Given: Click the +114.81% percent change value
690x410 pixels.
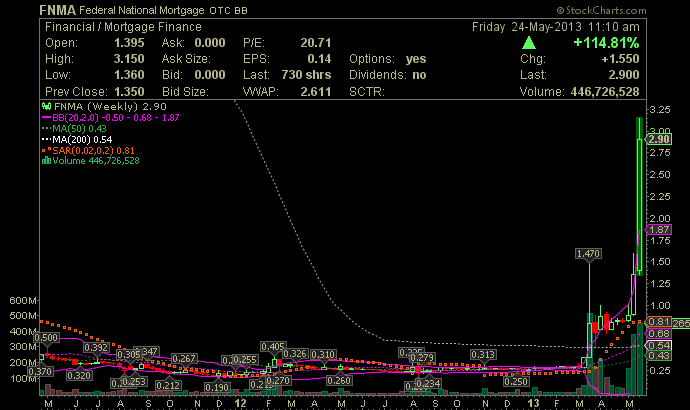Looking at the screenshot, I should tap(606, 43).
